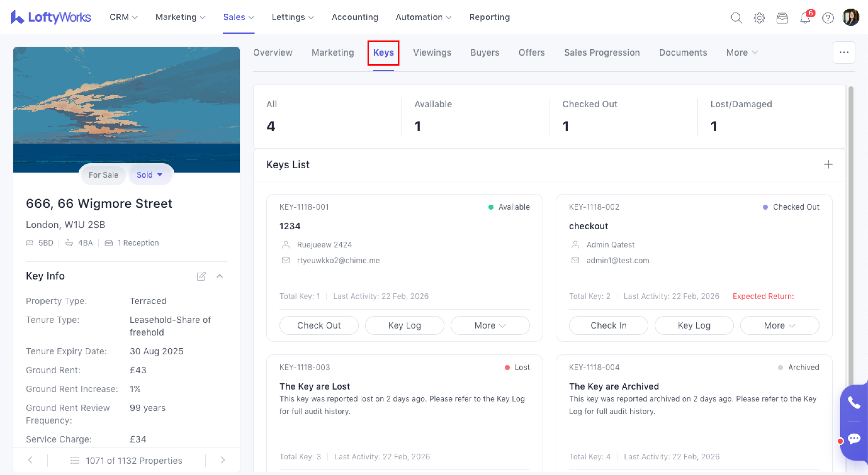Check In key KEY-1118-002
This screenshot has width=868, height=475.
tap(608, 326)
